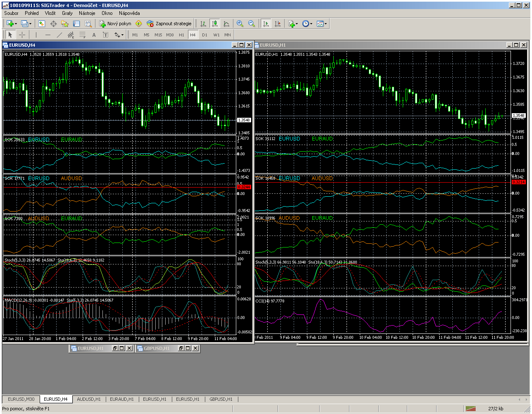This screenshot has width=532, height=414.
Task: Open the New Chart dropdown arrow
Action: tap(16, 24)
